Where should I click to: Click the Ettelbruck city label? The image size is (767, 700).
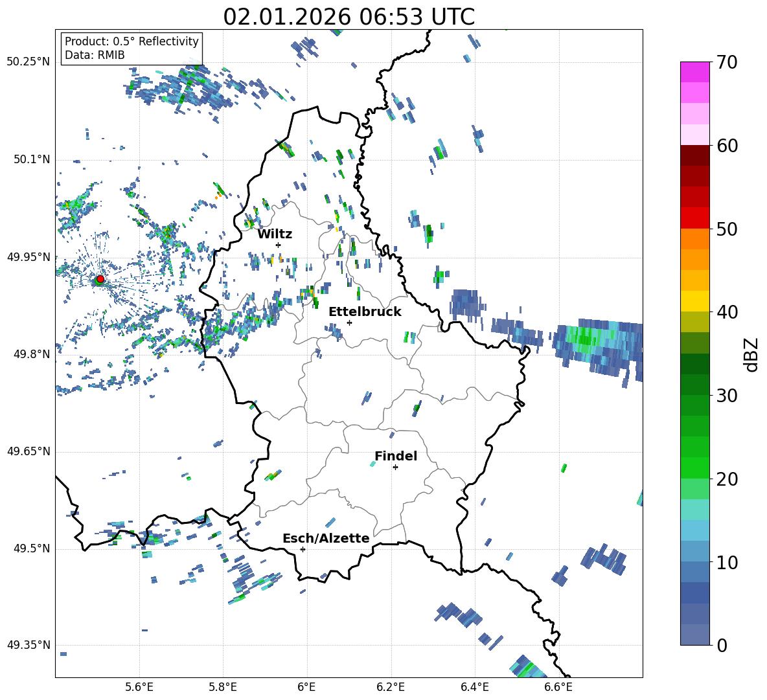coord(365,312)
